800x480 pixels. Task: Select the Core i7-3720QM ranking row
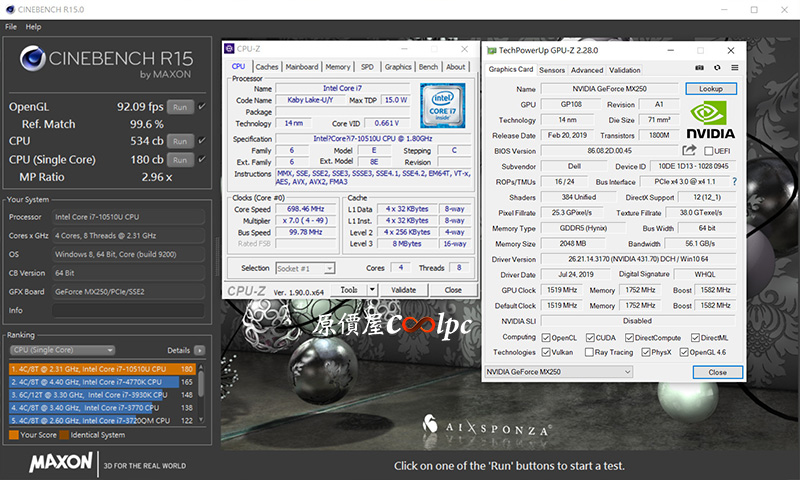pyautogui.click(x=102, y=420)
